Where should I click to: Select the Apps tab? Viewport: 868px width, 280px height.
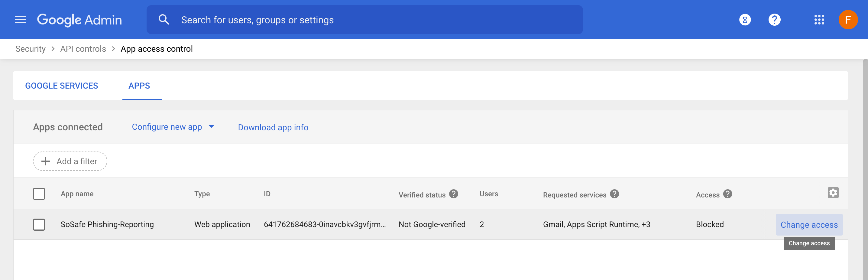coord(139,86)
